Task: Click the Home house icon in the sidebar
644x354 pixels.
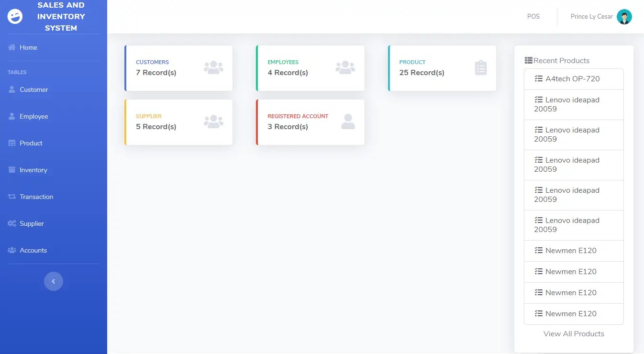Action: point(12,47)
